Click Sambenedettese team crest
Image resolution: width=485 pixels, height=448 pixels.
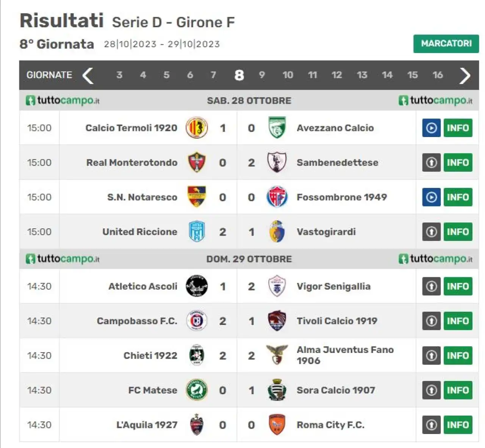point(277,162)
